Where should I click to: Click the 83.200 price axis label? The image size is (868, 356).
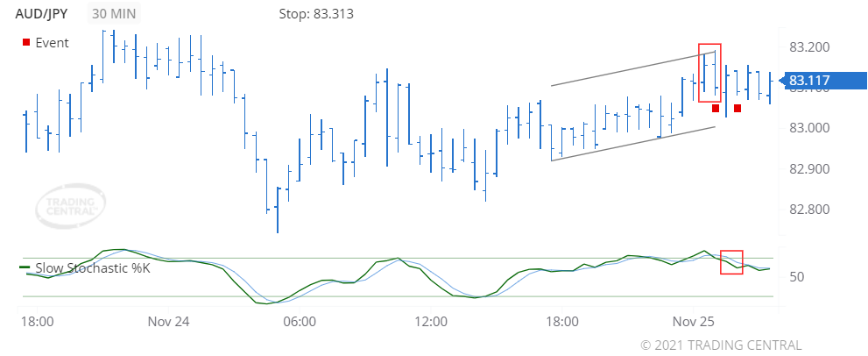(x=809, y=46)
